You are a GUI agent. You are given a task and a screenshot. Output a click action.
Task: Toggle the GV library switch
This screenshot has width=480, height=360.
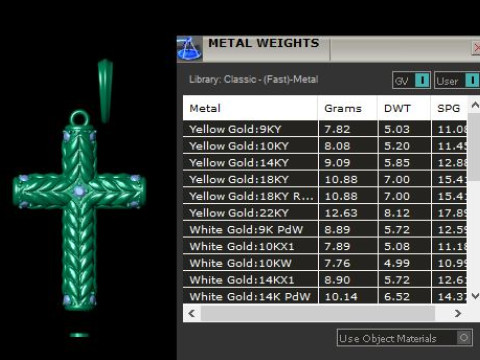click(411, 80)
